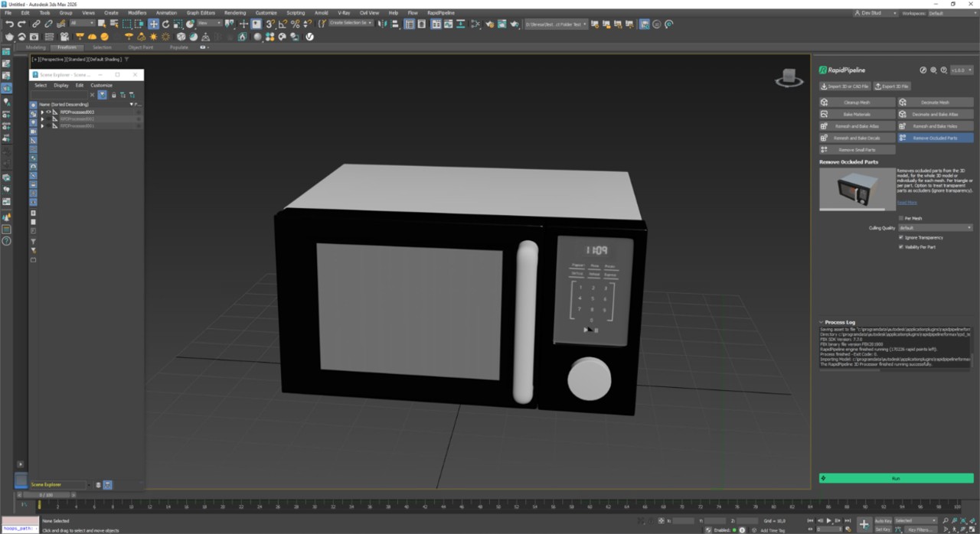980x534 pixels.
Task: Collapse the Process Log section
Action: click(822, 322)
